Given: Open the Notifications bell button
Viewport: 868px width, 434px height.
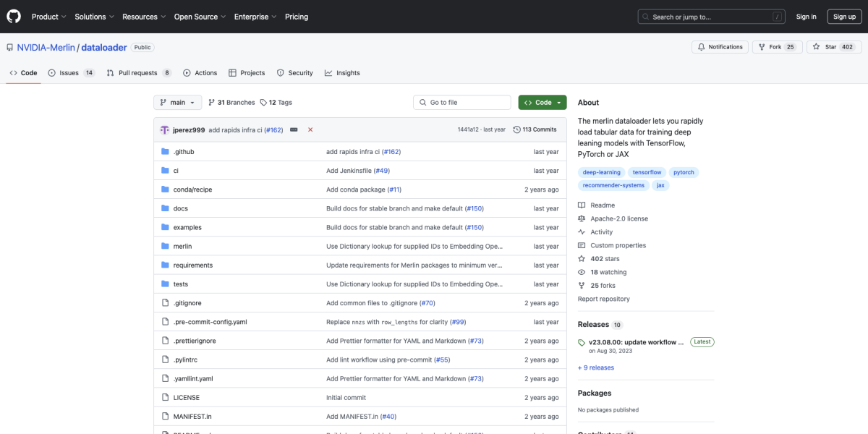Looking at the screenshot, I should (x=720, y=47).
